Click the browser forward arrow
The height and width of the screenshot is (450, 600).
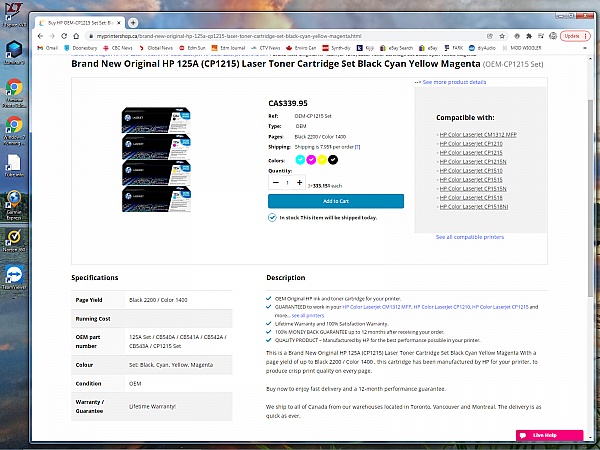tap(52, 36)
